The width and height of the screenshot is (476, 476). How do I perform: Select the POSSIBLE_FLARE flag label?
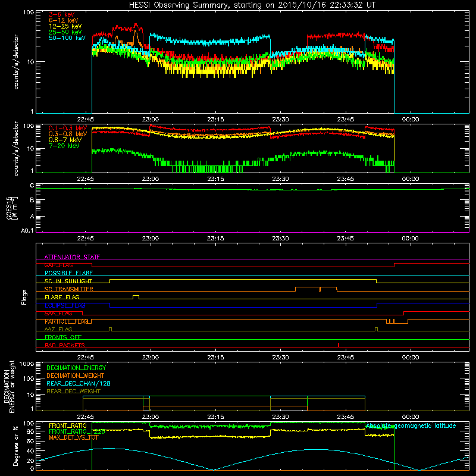(x=68, y=273)
